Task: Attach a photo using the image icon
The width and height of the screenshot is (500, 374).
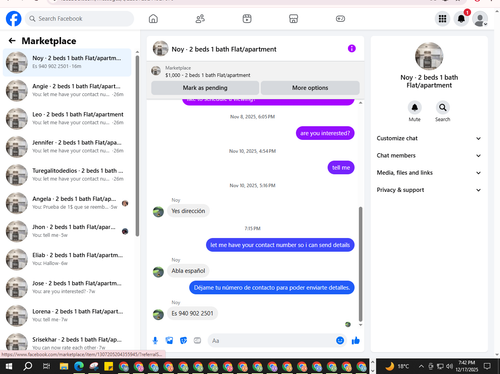Action: click(169, 340)
